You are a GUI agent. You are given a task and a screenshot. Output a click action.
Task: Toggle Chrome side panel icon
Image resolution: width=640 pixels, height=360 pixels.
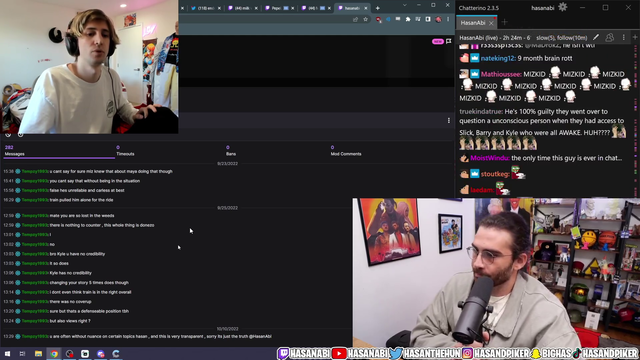click(428, 19)
